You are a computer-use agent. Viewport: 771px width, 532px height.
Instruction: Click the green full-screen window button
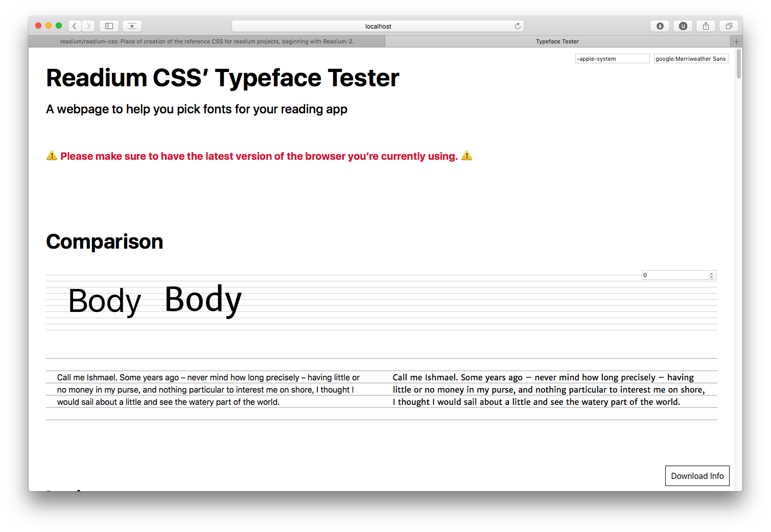click(x=59, y=26)
